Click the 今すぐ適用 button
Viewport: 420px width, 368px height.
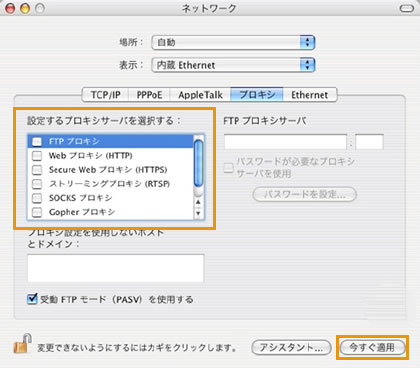[x=372, y=348]
